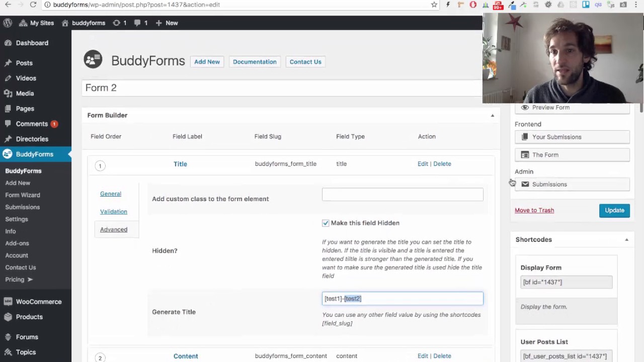Click the Comments speech bubble sidebar icon
The height and width of the screenshot is (362, 644).
(8, 124)
